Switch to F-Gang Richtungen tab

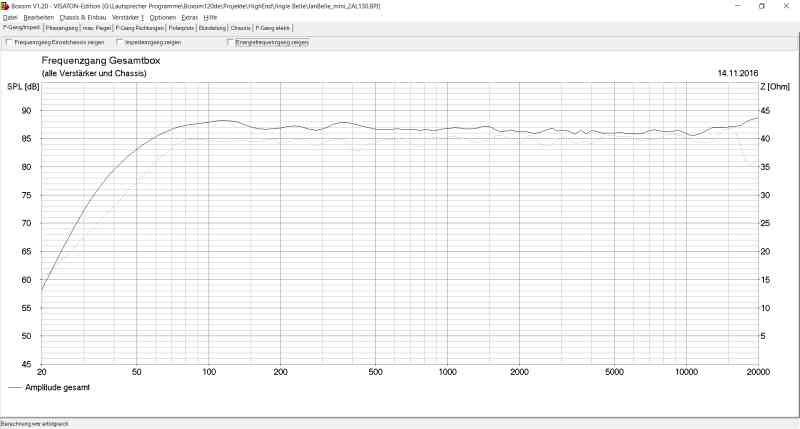pos(140,28)
